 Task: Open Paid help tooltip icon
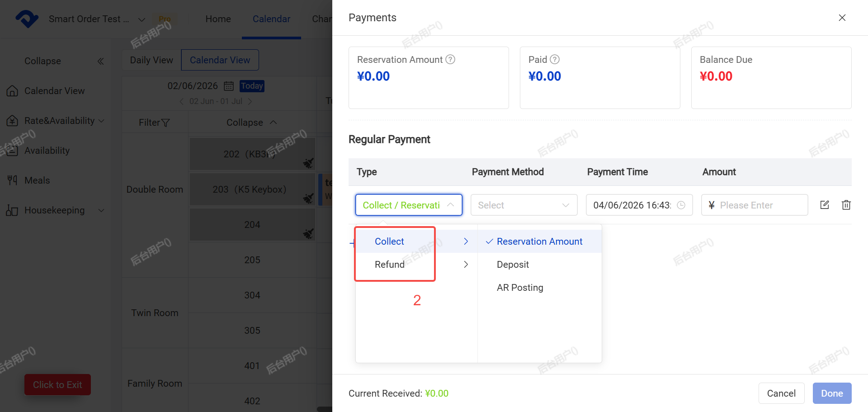pos(555,59)
